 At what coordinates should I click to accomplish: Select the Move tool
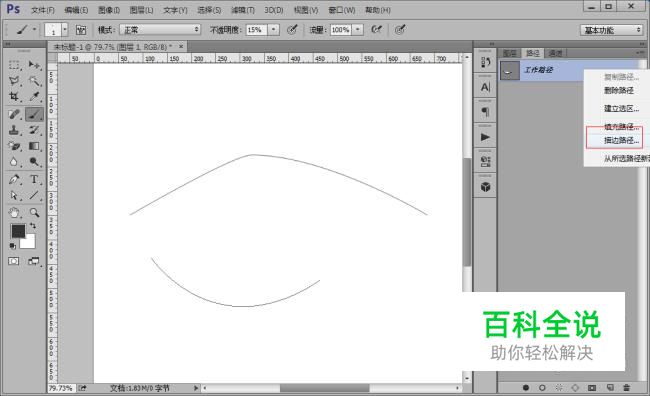pos(34,65)
